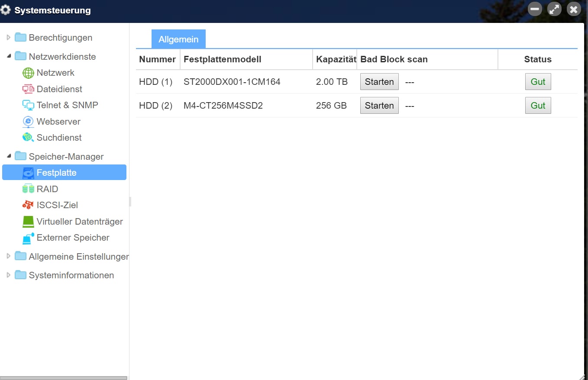Select the HDD (1) number cell

[156, 82]
